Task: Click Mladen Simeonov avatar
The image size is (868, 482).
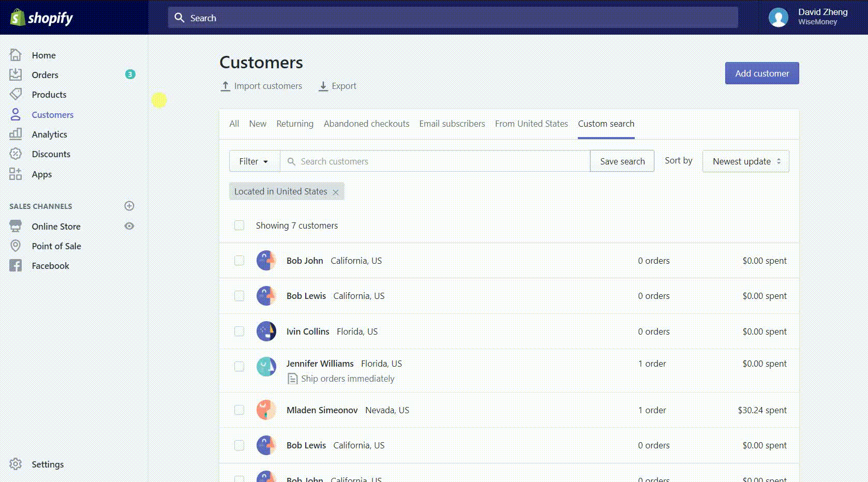Action: 266,410
